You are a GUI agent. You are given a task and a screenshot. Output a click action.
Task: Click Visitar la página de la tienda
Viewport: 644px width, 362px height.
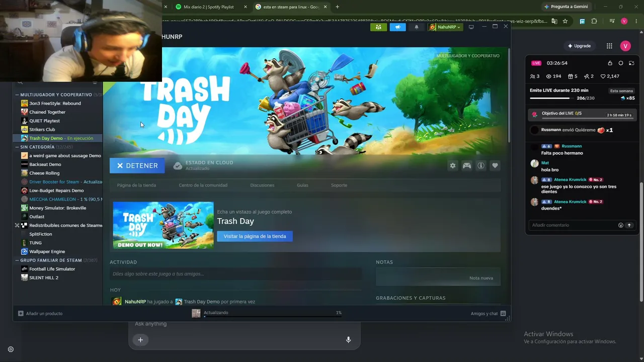point(255,236)
